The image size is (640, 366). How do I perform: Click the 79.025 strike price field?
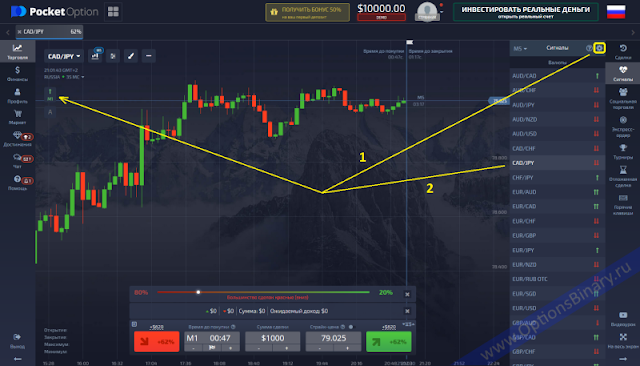(333, 338)
